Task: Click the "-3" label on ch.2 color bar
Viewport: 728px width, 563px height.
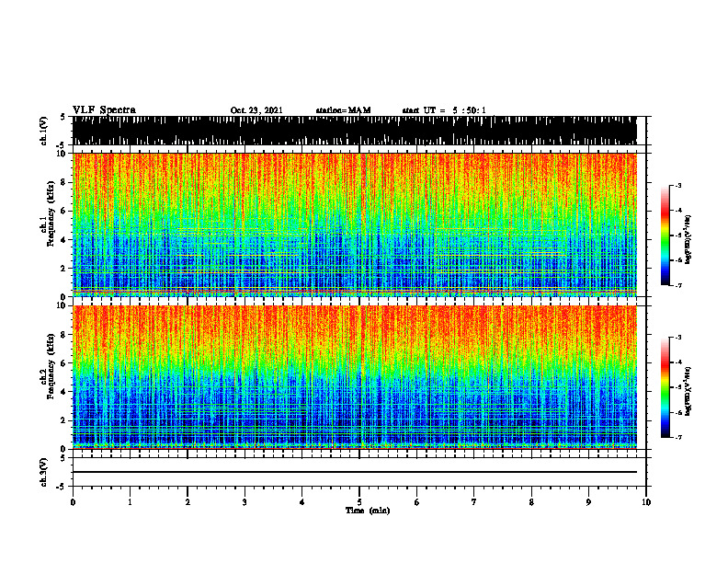Action: coord(678,338)
